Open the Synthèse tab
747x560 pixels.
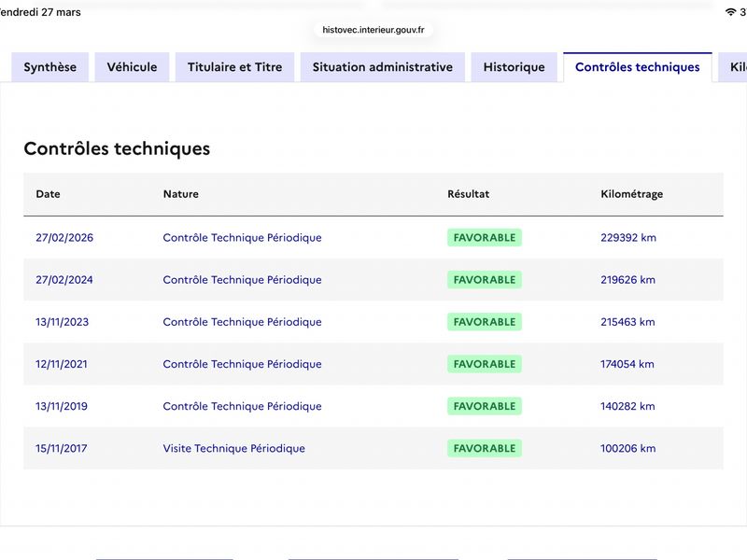pos(50,67)
